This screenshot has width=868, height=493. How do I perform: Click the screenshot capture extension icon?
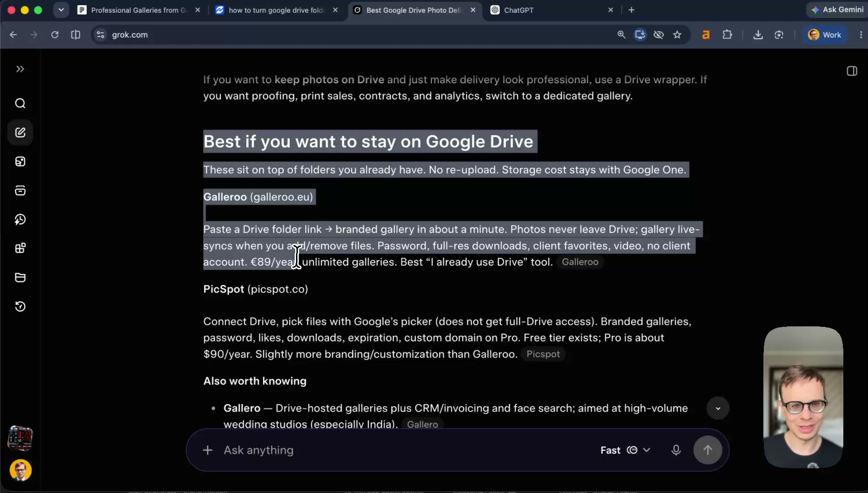779,35
